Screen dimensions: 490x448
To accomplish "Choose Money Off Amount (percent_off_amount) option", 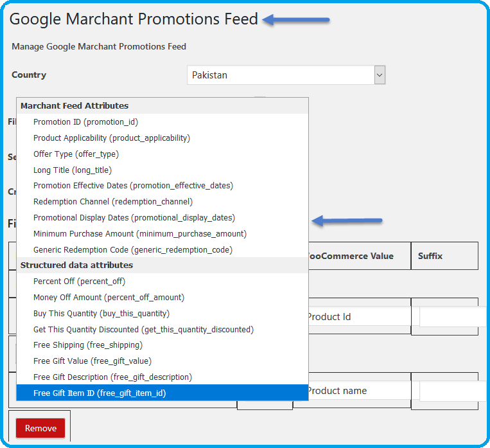I will [162, 297].
